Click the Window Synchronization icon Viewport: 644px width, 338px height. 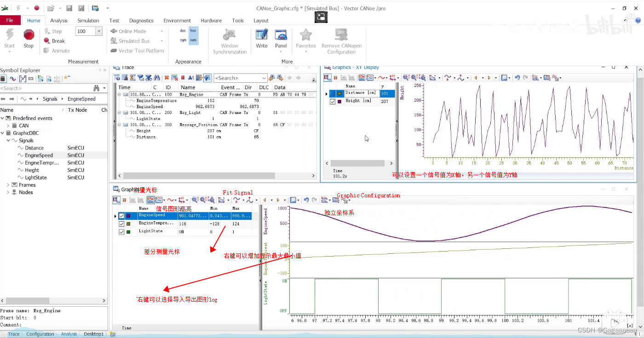[x=230, y=35]
